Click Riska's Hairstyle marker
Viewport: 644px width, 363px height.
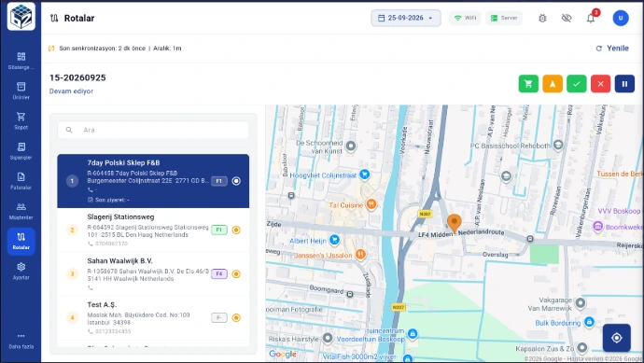tap(328, 339)
